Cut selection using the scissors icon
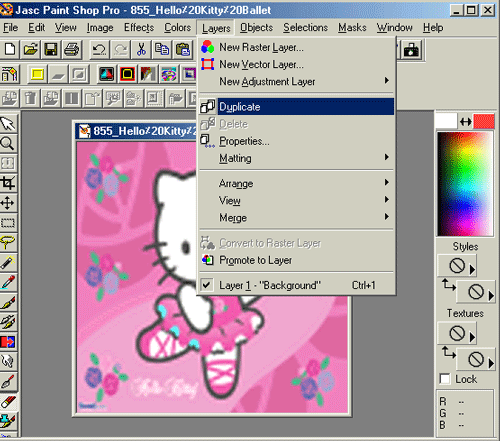The image size is (500, 441). click(x=141, y=50)
